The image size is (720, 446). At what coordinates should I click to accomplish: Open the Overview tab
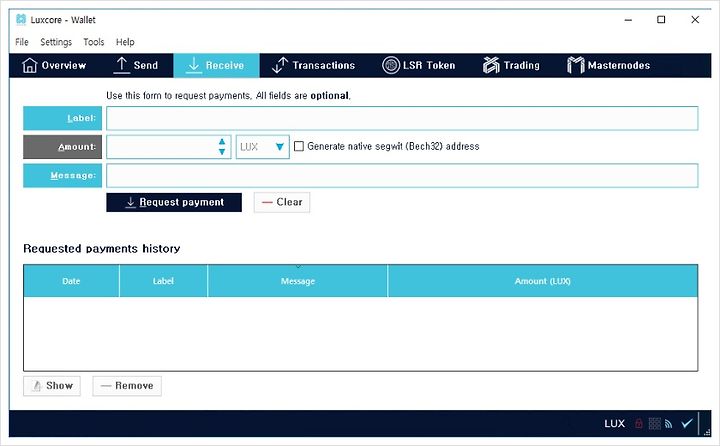coord(54,65)
